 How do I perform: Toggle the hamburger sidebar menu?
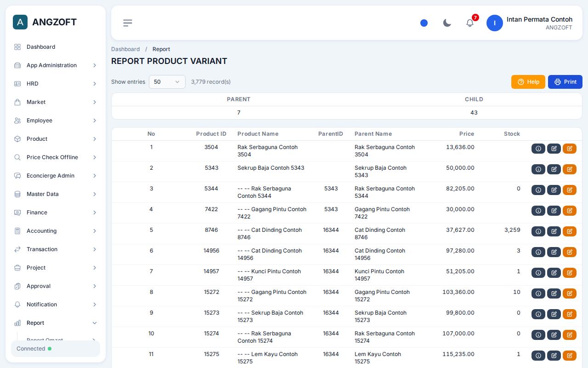pyautogui.click(x=128, y=23)
